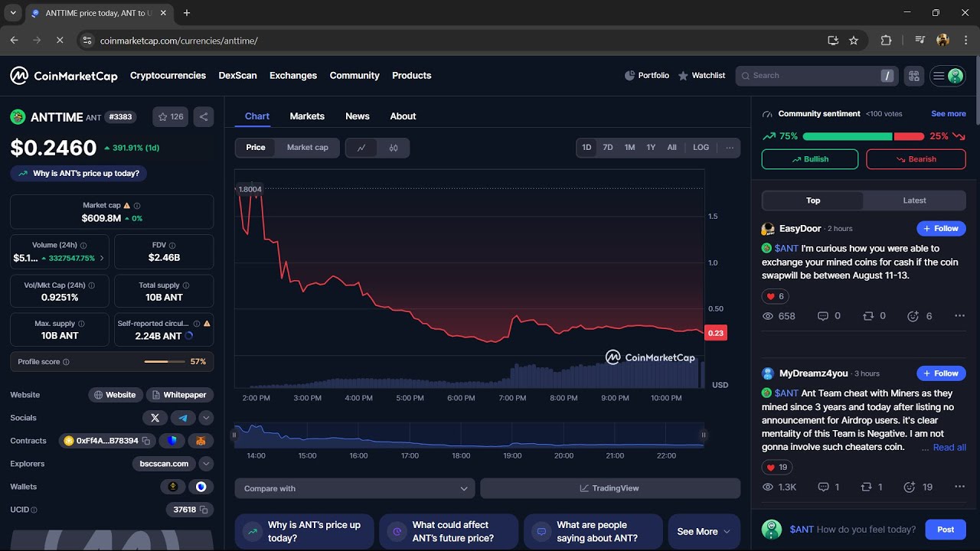Open the X (Twitter) social link
This screenshot has height=551, width=980.
[x=155, y=418]
